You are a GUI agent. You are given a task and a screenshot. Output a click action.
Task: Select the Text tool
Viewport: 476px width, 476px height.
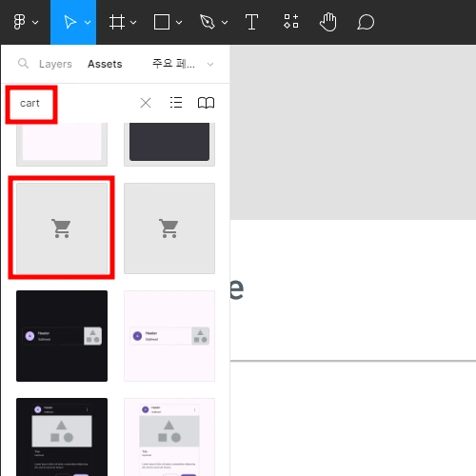click(251, 22)
